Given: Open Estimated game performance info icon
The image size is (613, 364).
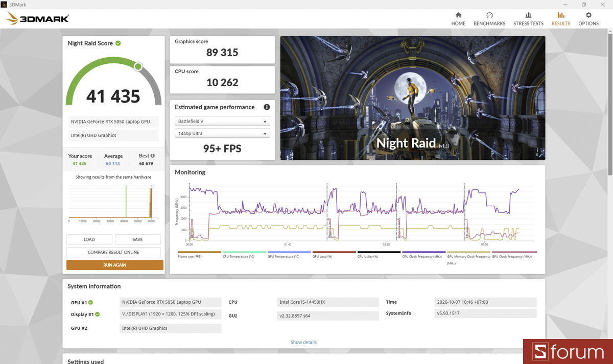Looking at the screenshot, I should click(x=267, y=107).
